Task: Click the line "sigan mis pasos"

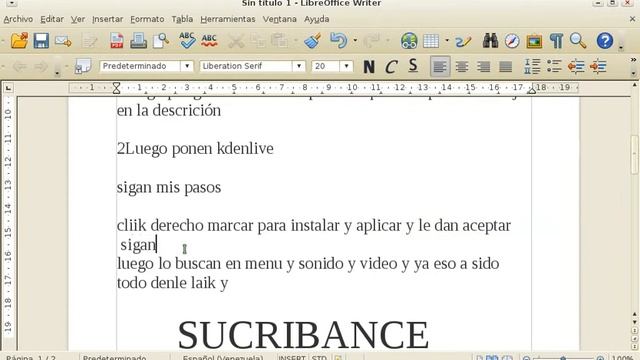Action: tap(169, 187)
